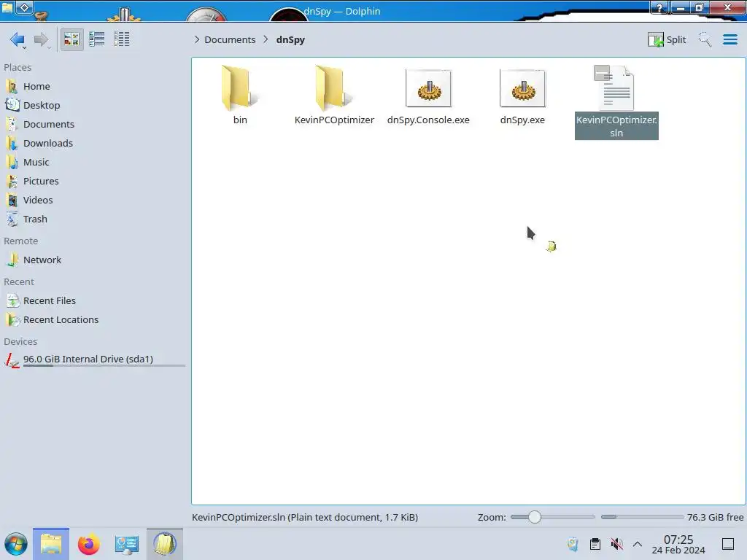Click the Devices section header
Image resolution: width=747 pixels, height=560 pixels.
point(20,342)
